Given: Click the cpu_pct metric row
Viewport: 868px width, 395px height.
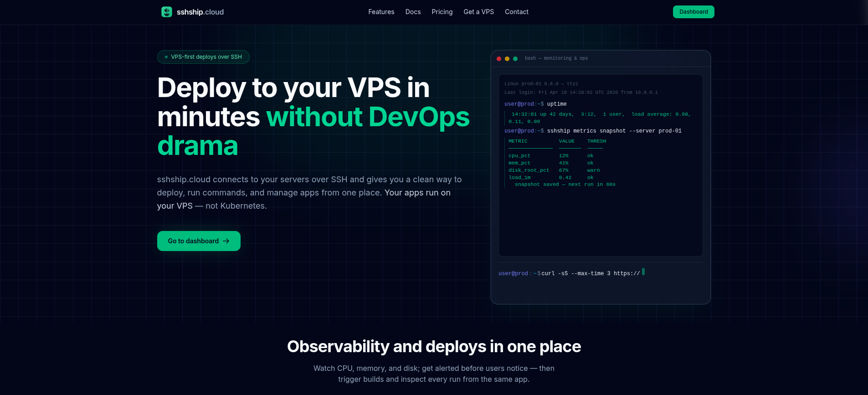Looking at the screenshot, I should (x=551, y=156).
